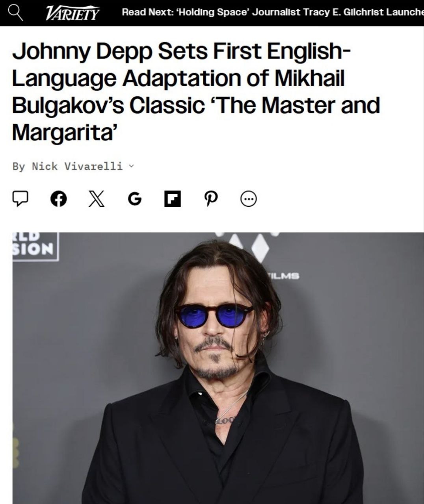Open the article's main photo

click(218, 368)
